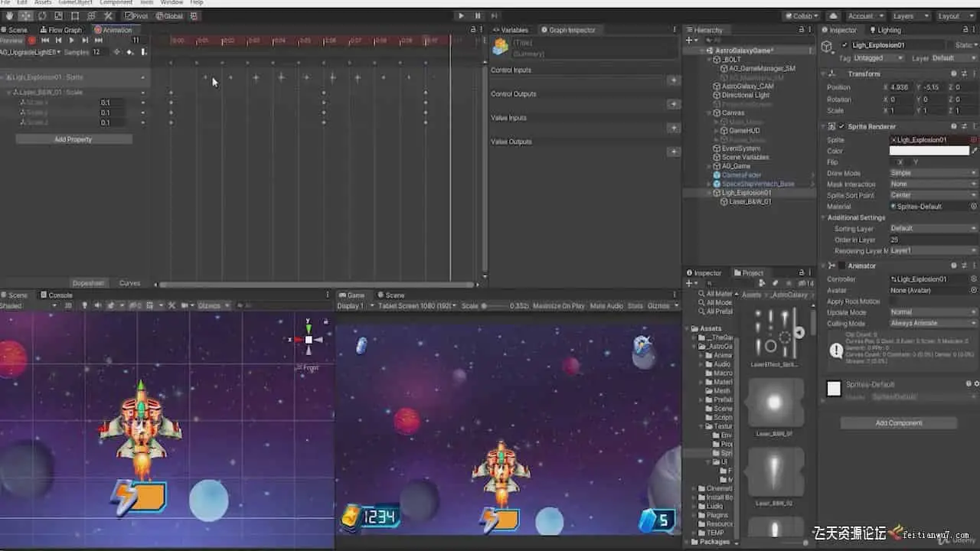Open the cloud services icon
The height and width of the screenshot is (551, 980).
tap(833, 15)
